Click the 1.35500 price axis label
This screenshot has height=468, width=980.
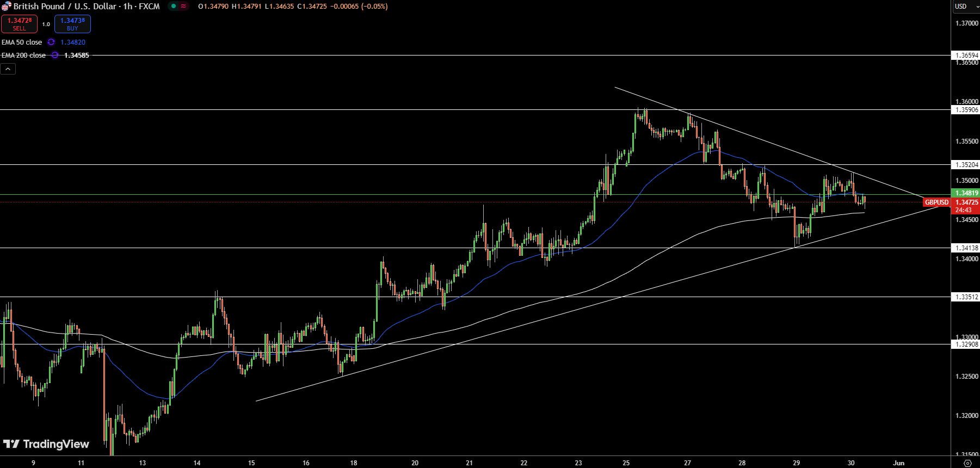967,141
